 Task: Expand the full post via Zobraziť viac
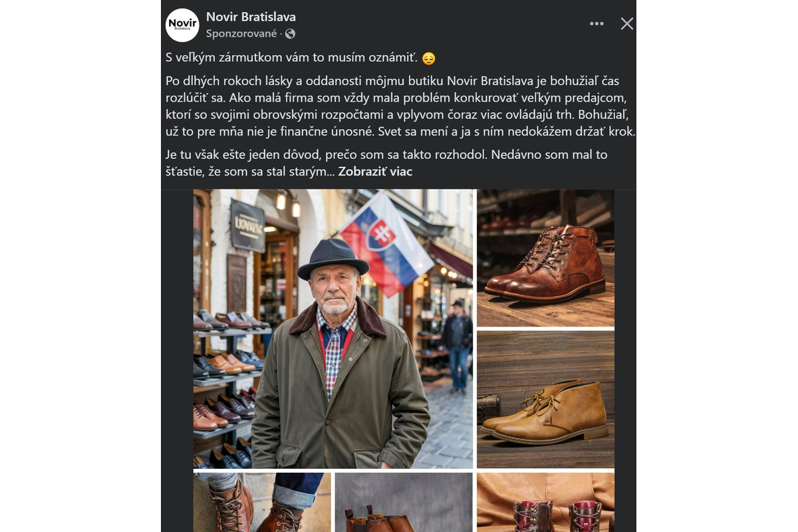pos(376,171)
